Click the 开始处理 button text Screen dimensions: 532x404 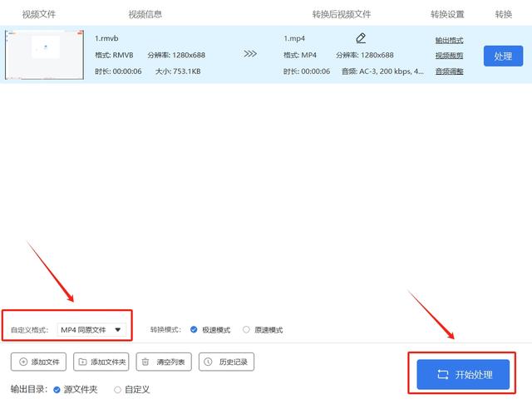click(x=474, y=374)
